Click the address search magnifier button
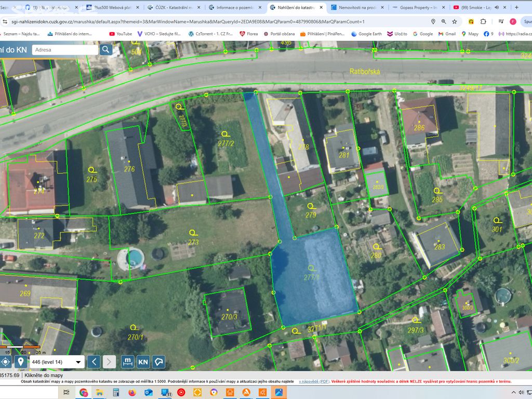This screenshot has width=532, height=399. coord(106,49)
